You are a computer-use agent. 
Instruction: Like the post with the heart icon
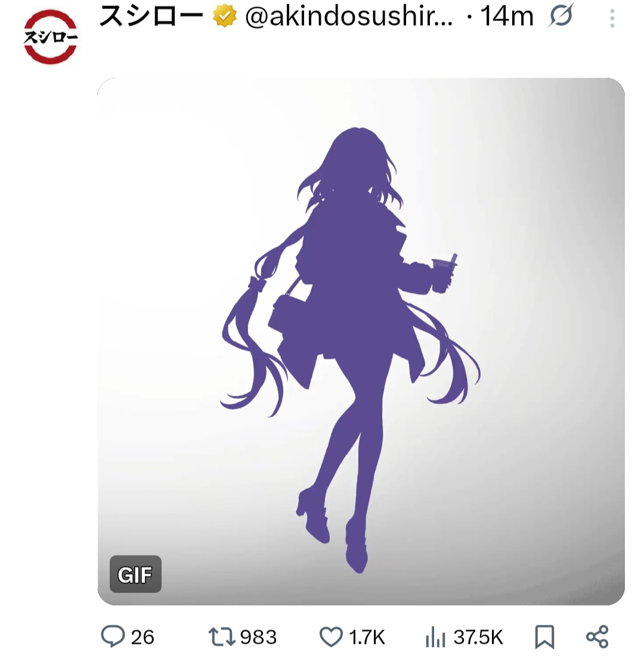tap(331, 637)
